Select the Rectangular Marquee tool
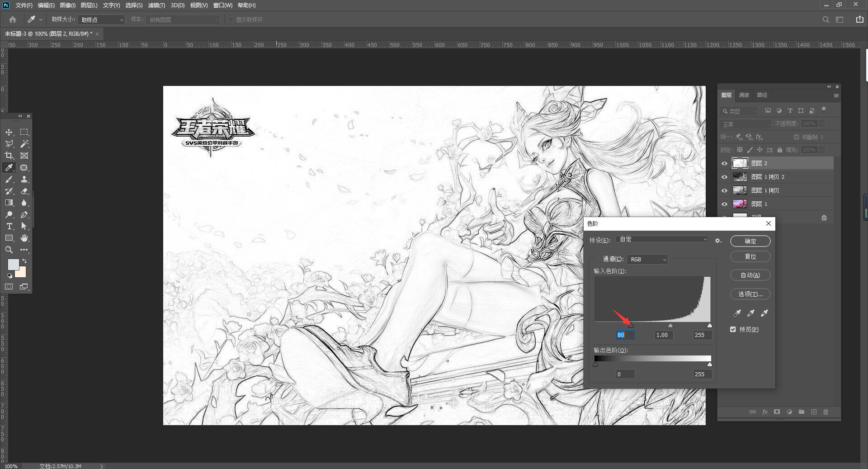This screenshot has height=469, width=868. [24, 132]
